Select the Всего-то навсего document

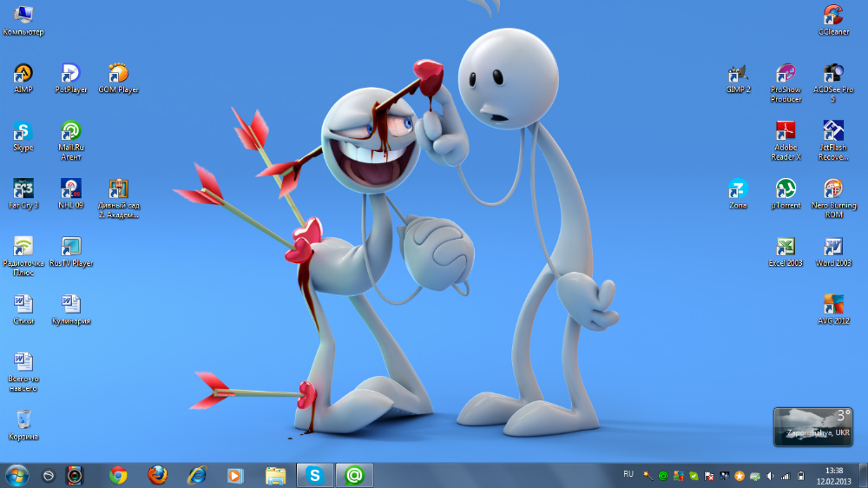[23, 373]
